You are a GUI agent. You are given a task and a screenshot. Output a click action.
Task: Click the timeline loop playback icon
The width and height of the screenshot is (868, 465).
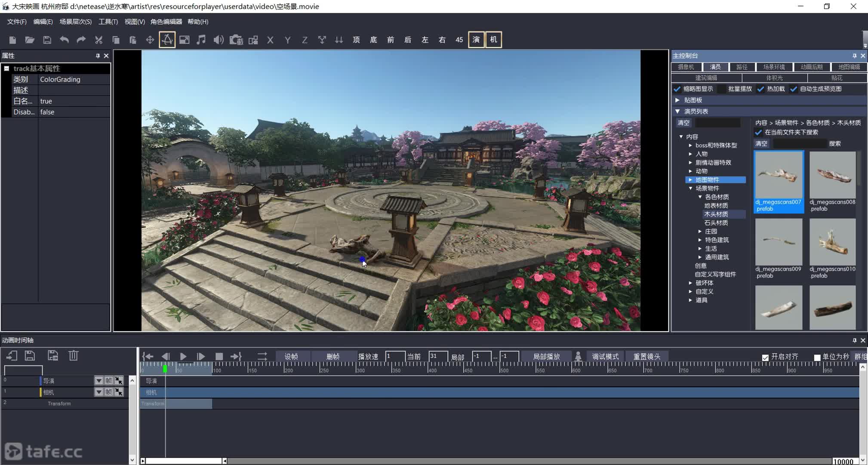(x=262, y=356)
